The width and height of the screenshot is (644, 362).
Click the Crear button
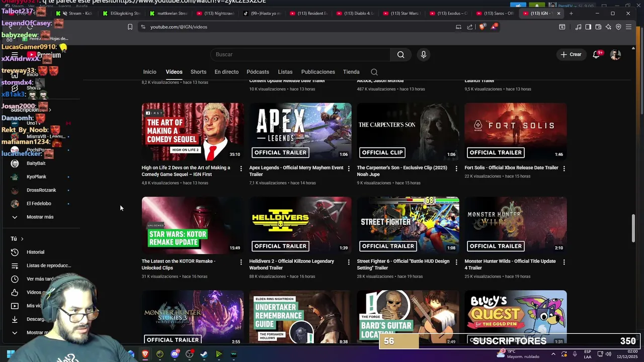(571, 54)
